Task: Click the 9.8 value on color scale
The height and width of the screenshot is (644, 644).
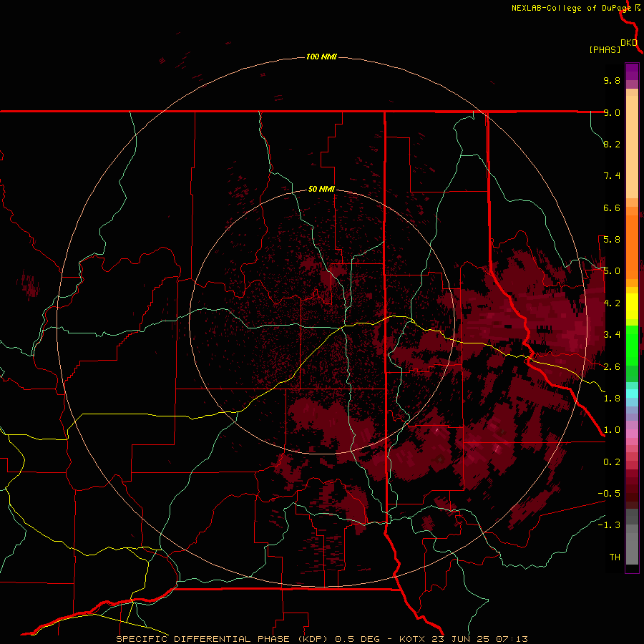Action: point(612,80)
